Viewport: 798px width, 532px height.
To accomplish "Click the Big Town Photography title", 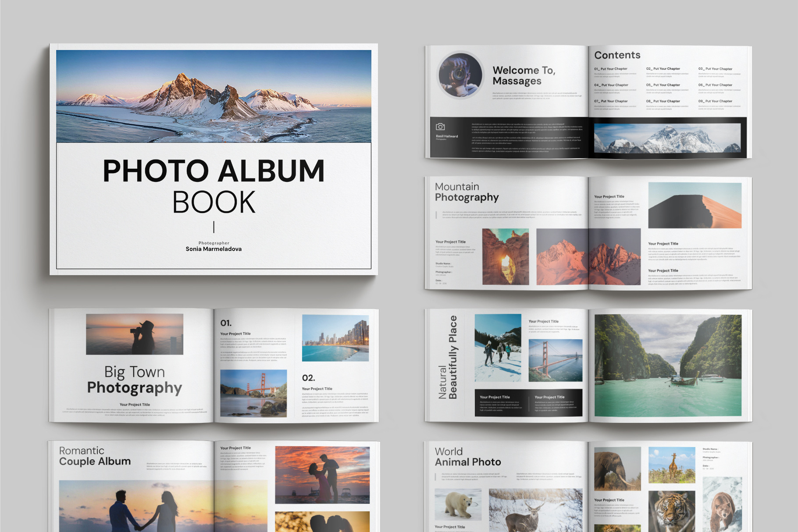I will (x=134, y=380).
